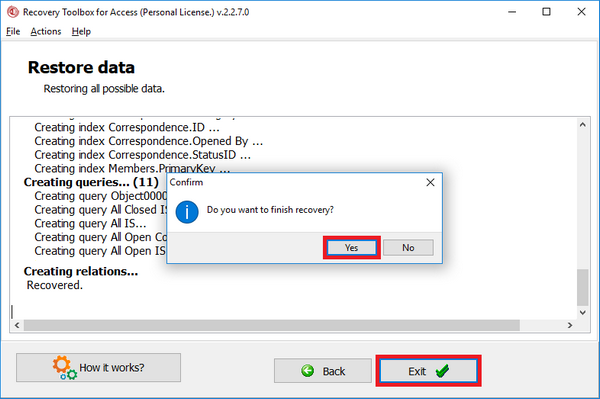Image resolution: width=600 pixels, height=399 pixels.
Task: Click 'Creating index Members.PrimaryKey' log line
Action: (x=132, y=168)
